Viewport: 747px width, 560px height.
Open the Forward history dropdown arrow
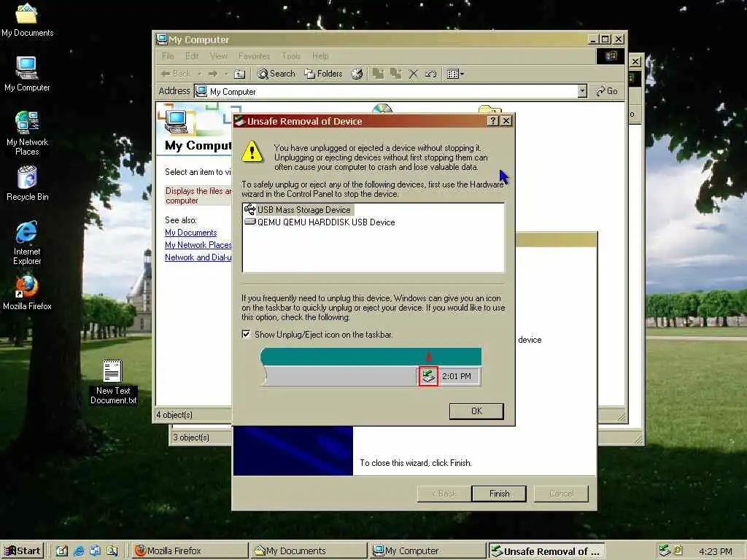click(x=226, y=74)
